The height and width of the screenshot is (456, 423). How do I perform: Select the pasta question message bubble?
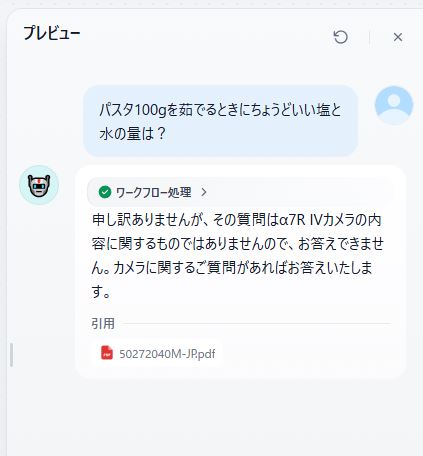tap(220, 121)
